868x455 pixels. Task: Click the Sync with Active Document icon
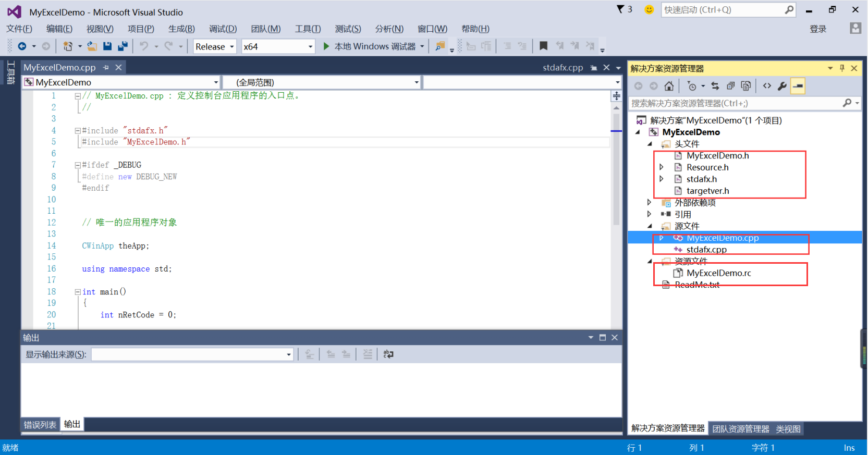click(715, 86)
